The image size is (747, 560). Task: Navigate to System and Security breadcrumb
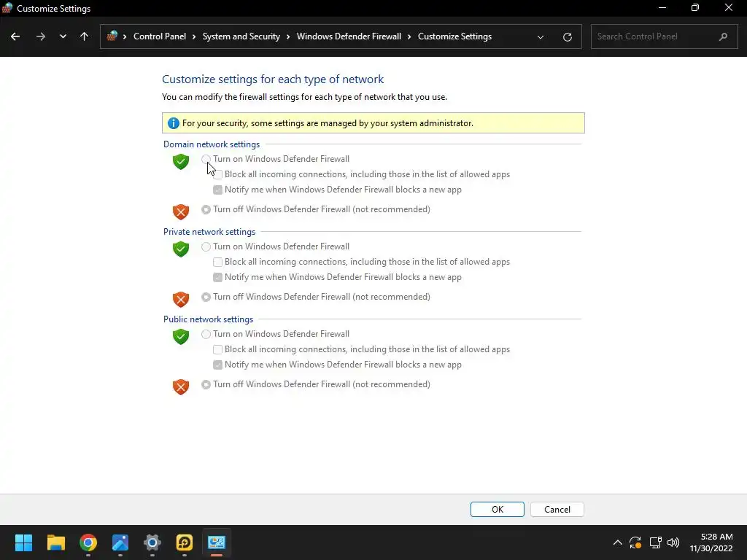[x=241, y=36]
